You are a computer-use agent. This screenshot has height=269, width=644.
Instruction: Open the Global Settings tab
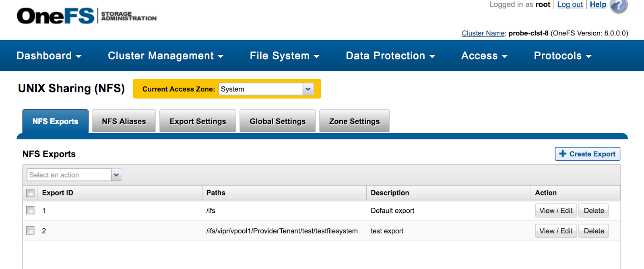(278, 121)
